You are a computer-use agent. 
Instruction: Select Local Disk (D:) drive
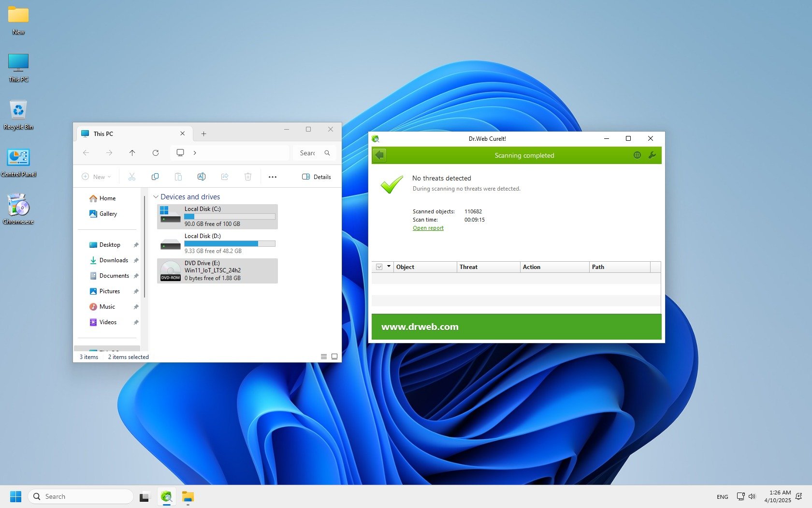tap(217, 243)
